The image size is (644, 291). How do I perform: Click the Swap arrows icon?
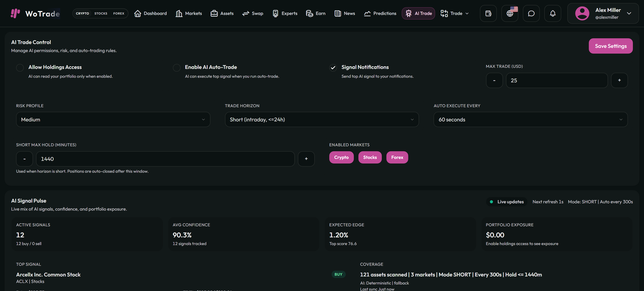246,13
